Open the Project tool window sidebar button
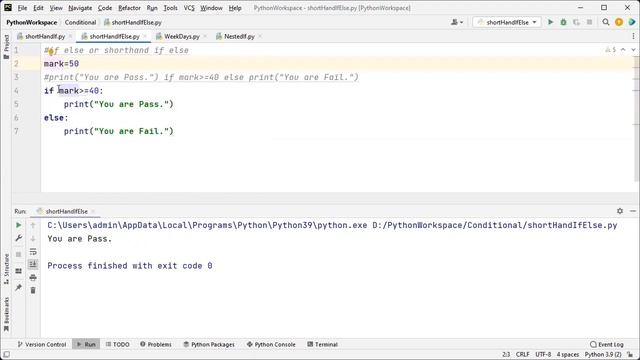Image resolution: width=640 pixels, height=360 pixels. click(6, 47)
